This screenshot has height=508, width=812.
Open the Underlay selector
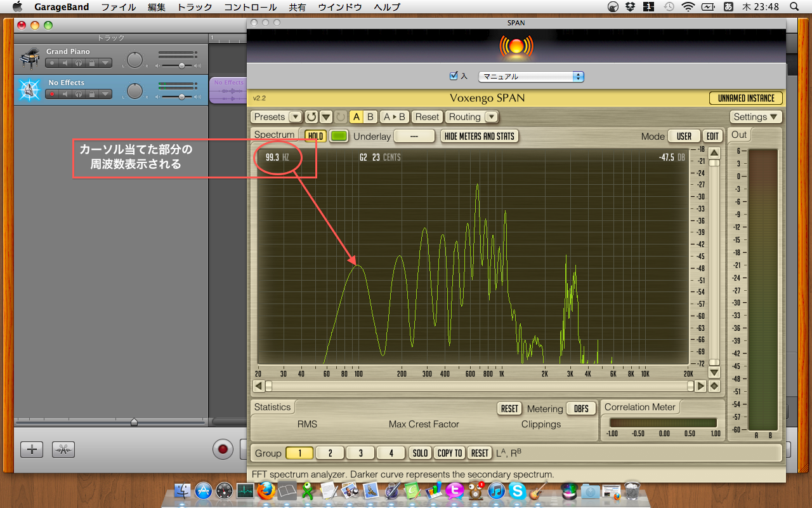(x=414, y=136)
